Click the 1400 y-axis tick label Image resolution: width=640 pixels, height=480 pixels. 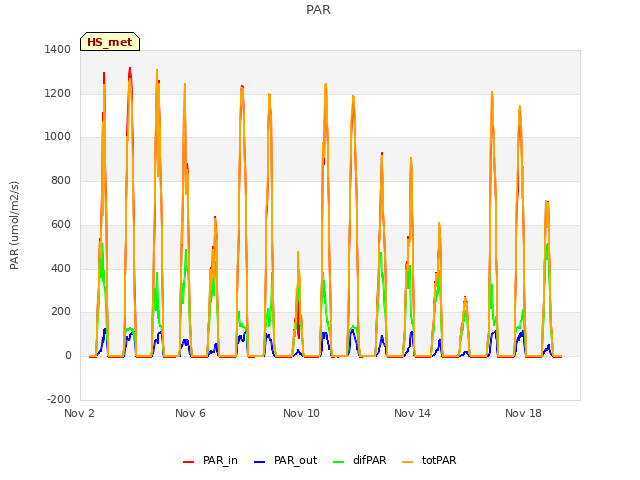58,50
